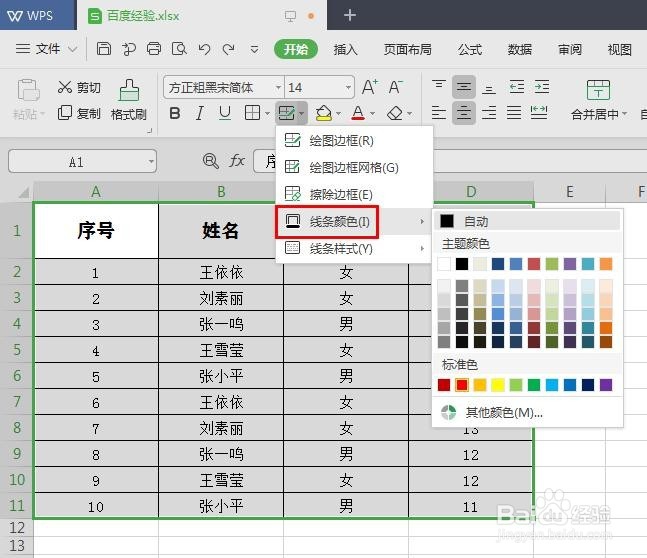Click the eraser clear format icon
This screenshot has height=558, width=647.
[394, 113]
